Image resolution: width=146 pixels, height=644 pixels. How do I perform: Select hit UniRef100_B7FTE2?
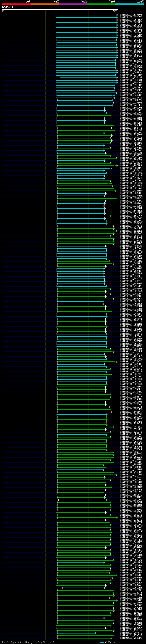coord(131,186)
